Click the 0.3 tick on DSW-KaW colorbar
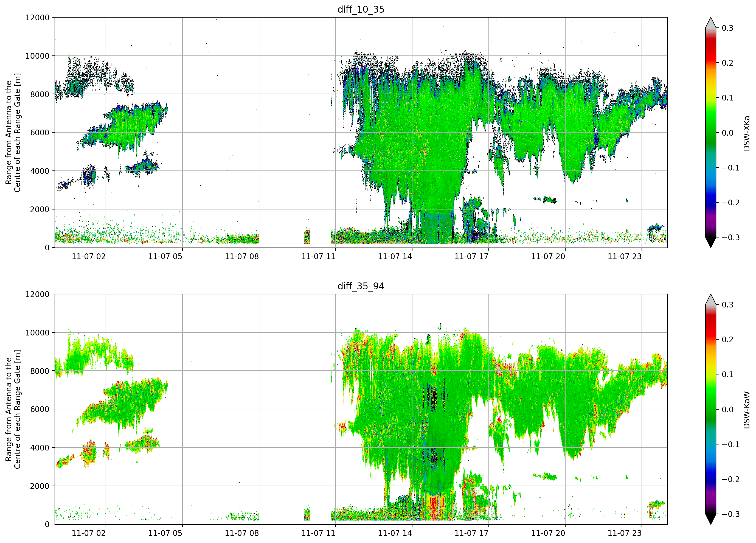Screen dimensions: 756x543 [x=728, y=305]
